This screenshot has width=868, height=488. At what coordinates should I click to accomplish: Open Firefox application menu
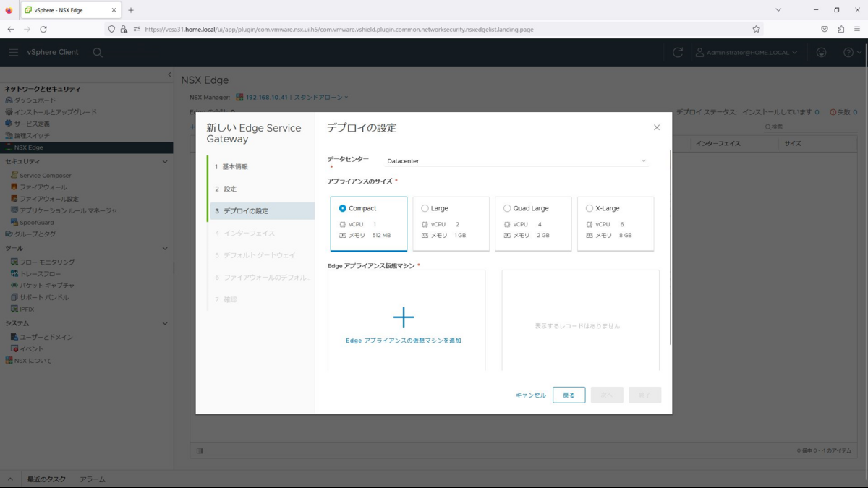point(858,29)
